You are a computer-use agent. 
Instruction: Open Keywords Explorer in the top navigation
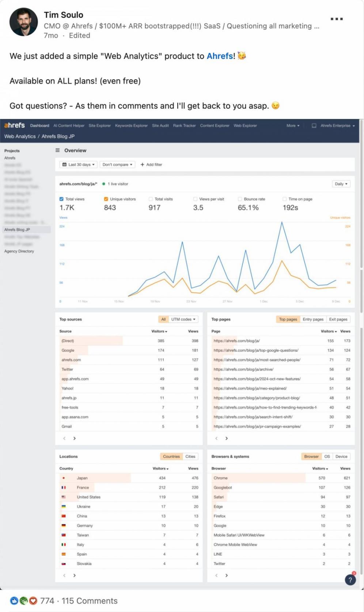(131, 126)
